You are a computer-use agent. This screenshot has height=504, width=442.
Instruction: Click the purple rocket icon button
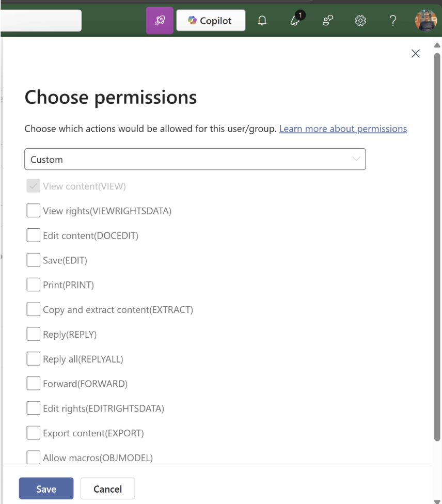pos(160,21)
